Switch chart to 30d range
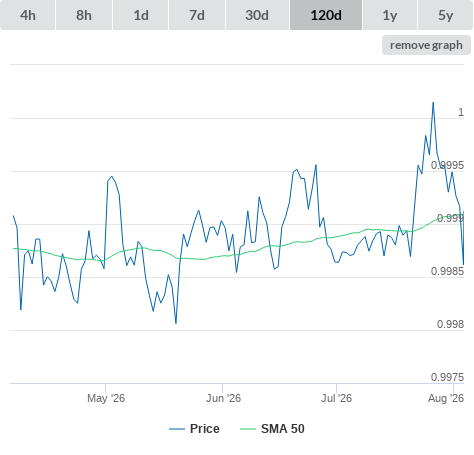The image size is (474, 455). pyautogui.click(x=257, y=15)
